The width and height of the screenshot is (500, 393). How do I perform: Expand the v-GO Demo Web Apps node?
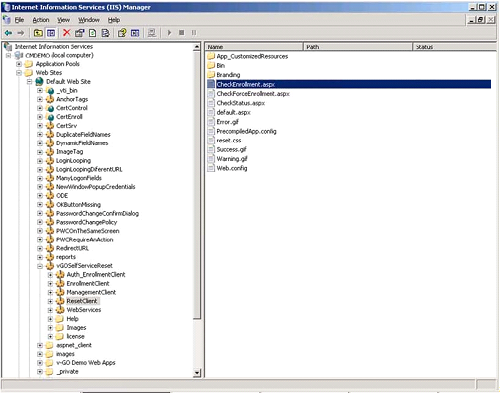40,363
